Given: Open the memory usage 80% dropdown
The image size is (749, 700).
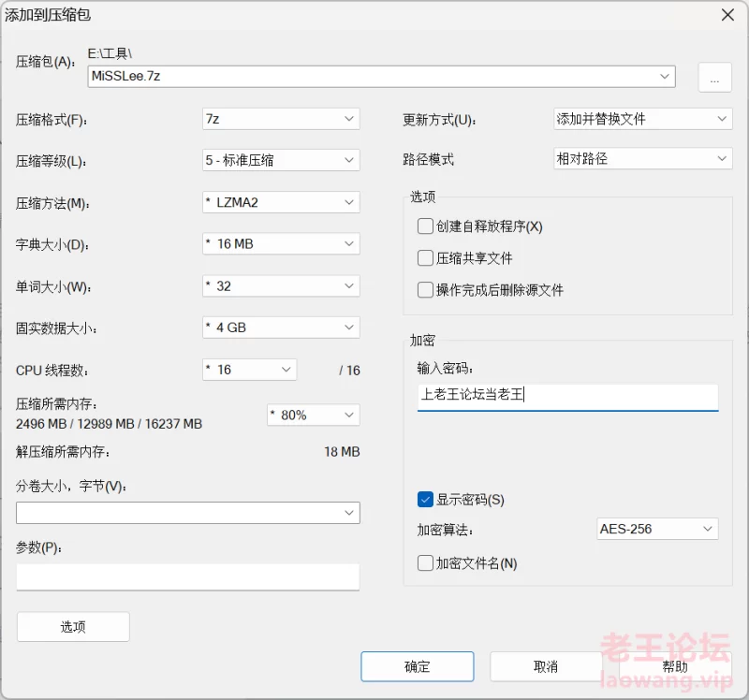Looking at the screenshot, I should click(314, 415).
